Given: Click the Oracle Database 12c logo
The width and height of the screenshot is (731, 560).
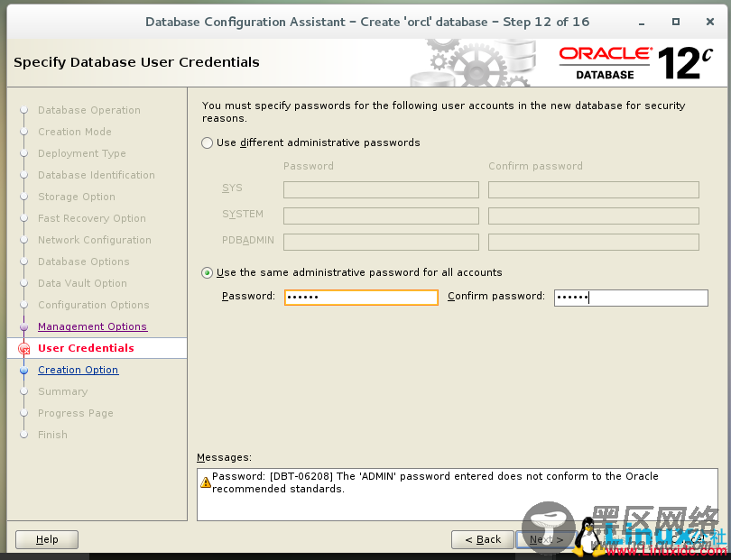Looking at the screenshot, I should coord(636,63).
